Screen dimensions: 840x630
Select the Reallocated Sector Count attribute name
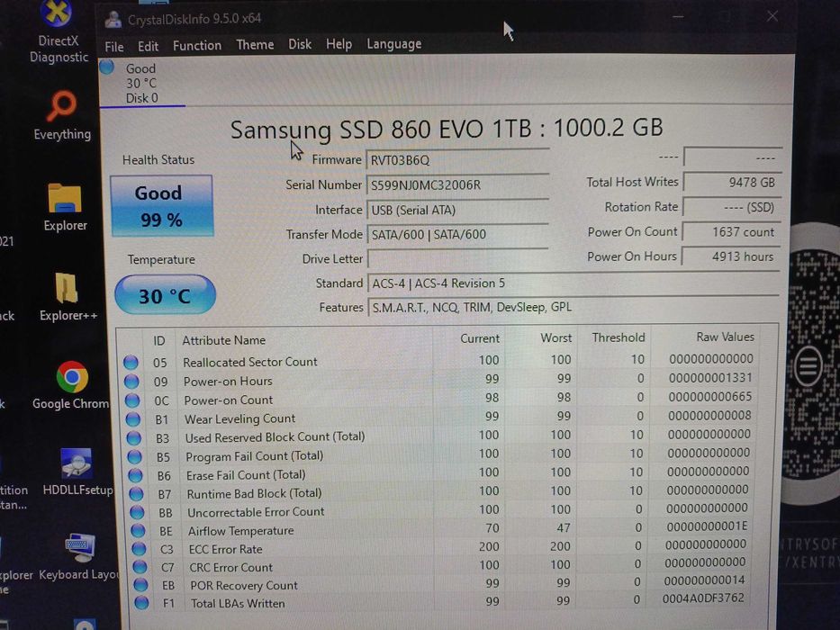[x=250, y=362]
